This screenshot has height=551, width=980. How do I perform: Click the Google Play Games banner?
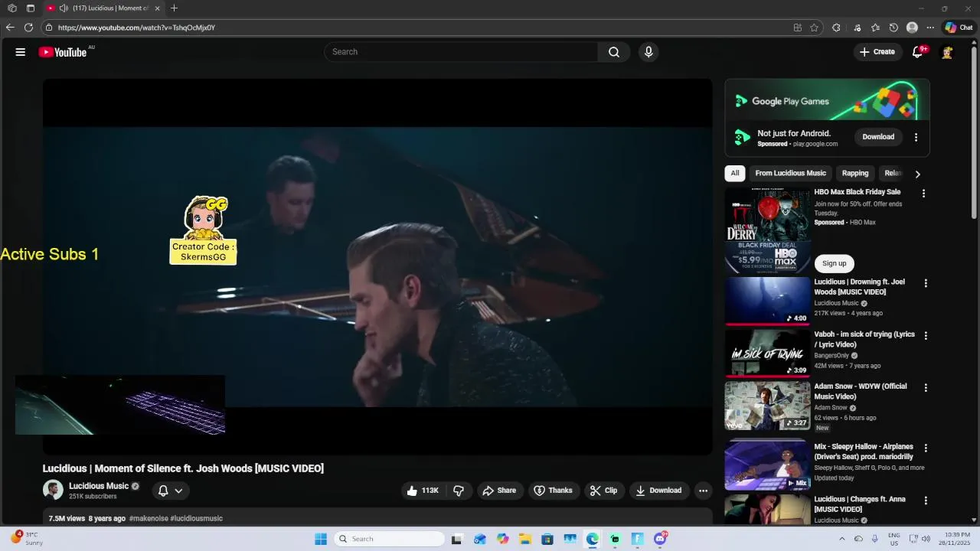pyautogui.click(x=827, y=99)
